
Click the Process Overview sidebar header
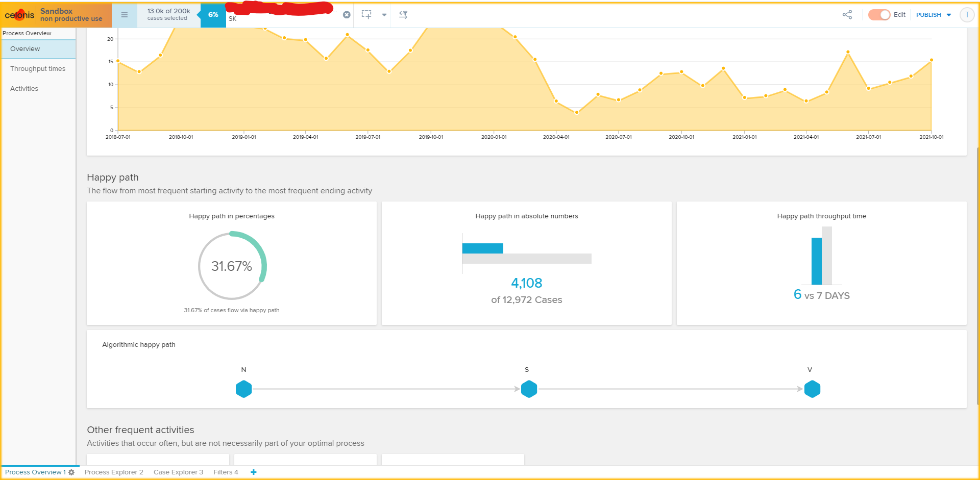27,33
